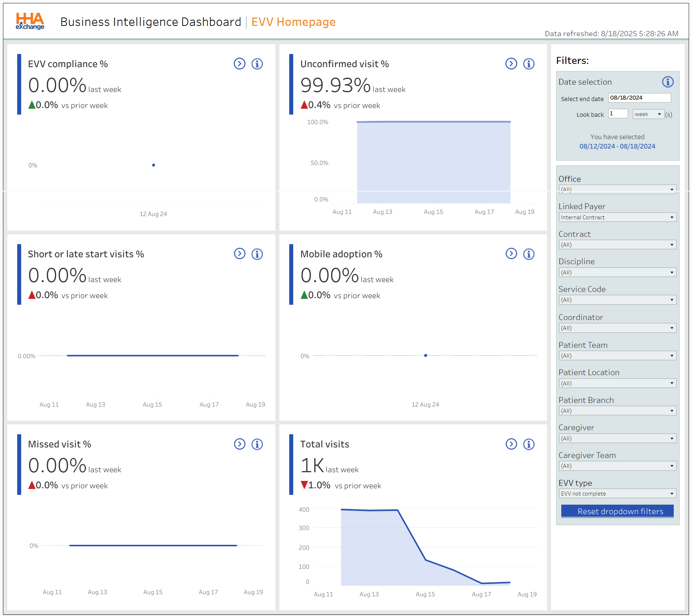Click the Date selection info icon
The image size is (692, 616).
(668, 82)
